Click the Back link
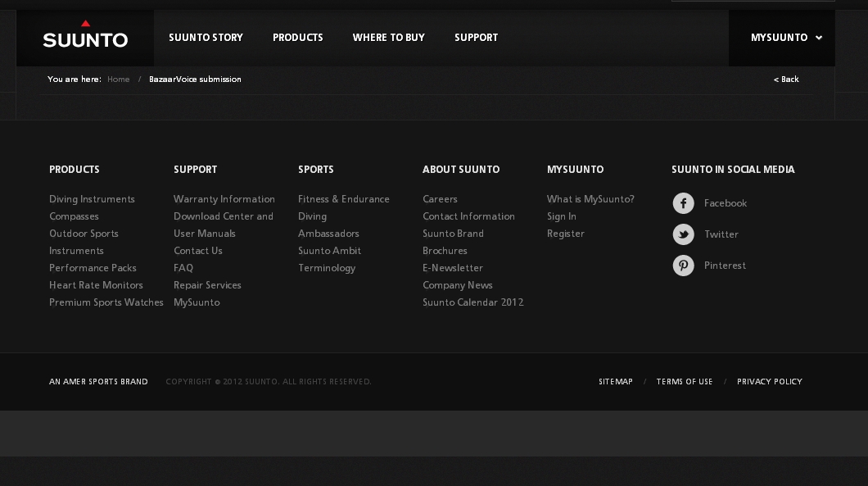Screen dimensions: 868x486 point(786,79)
